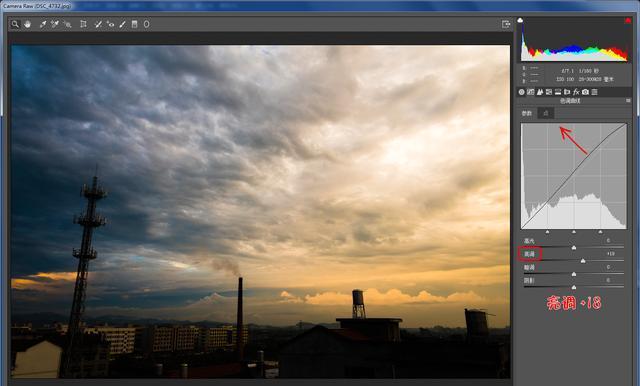Select the Hand tool

pos(27,24)
